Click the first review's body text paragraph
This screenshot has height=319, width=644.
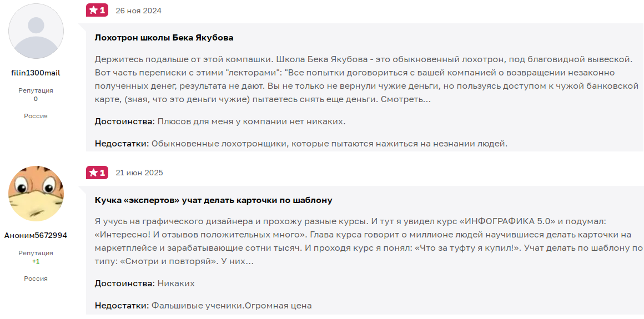click(366, 80)
